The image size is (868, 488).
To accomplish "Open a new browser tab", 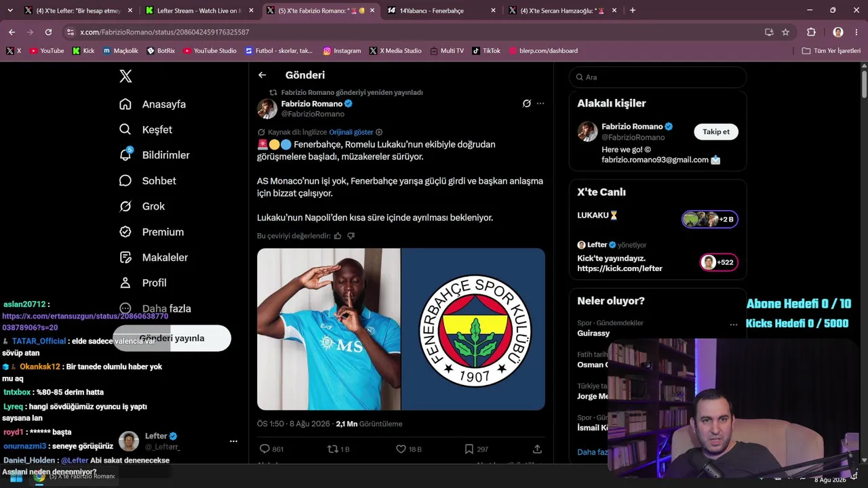I will [633, 10].
